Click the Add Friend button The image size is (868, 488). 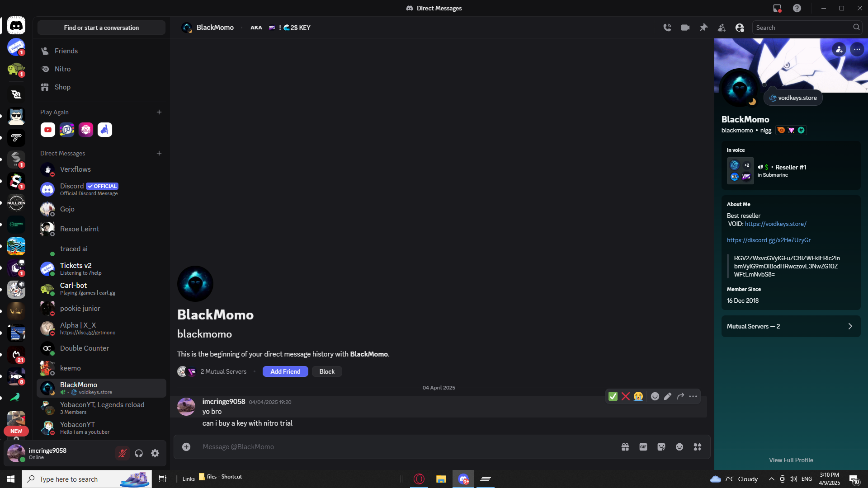[285, 371]
